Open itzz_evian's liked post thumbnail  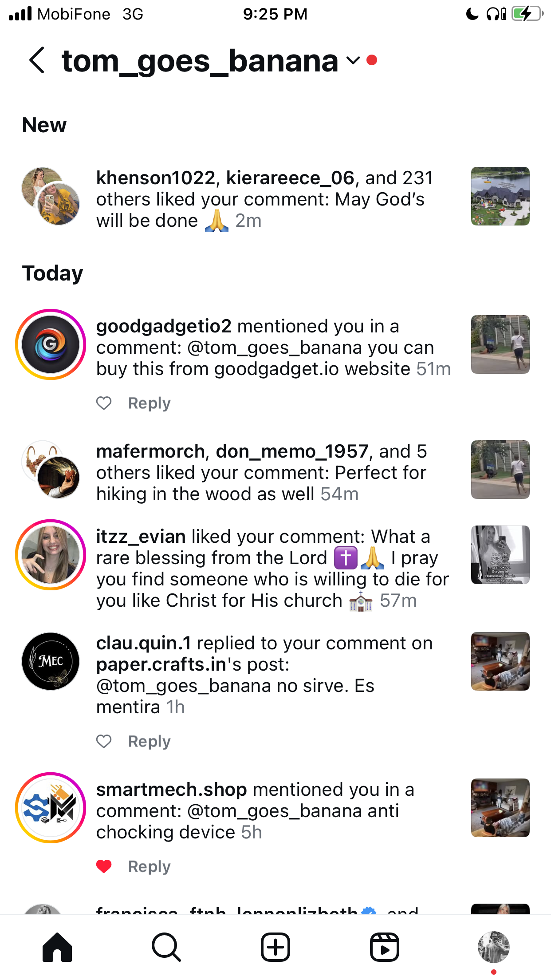(500, 555)
